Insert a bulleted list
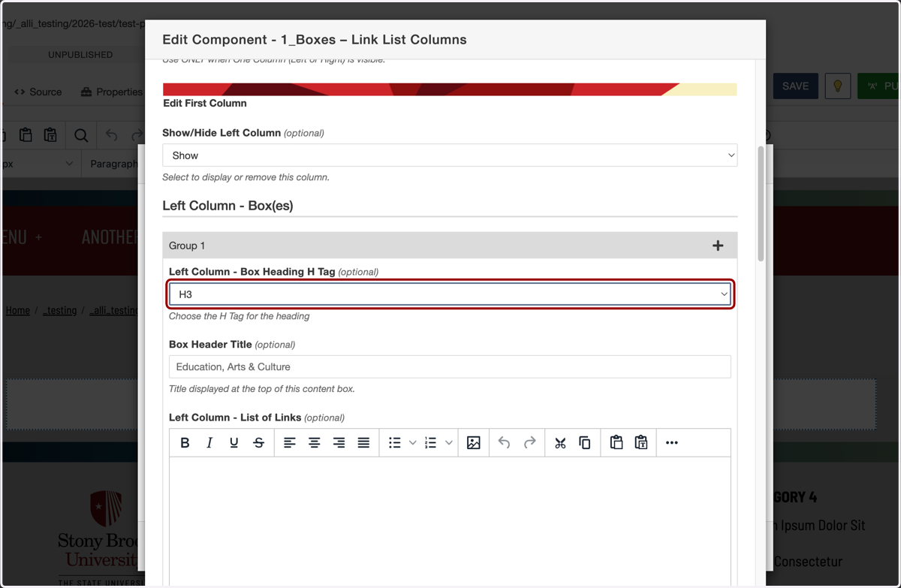 pos(395,443)
